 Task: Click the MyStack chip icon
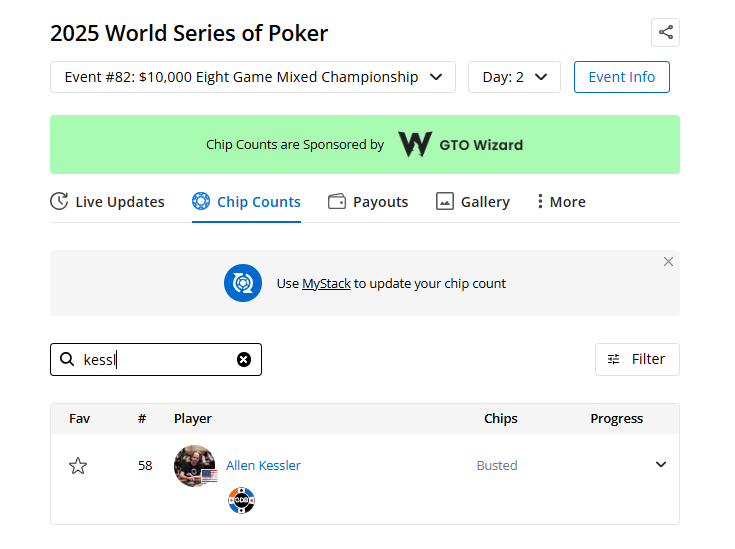point(243,283)
